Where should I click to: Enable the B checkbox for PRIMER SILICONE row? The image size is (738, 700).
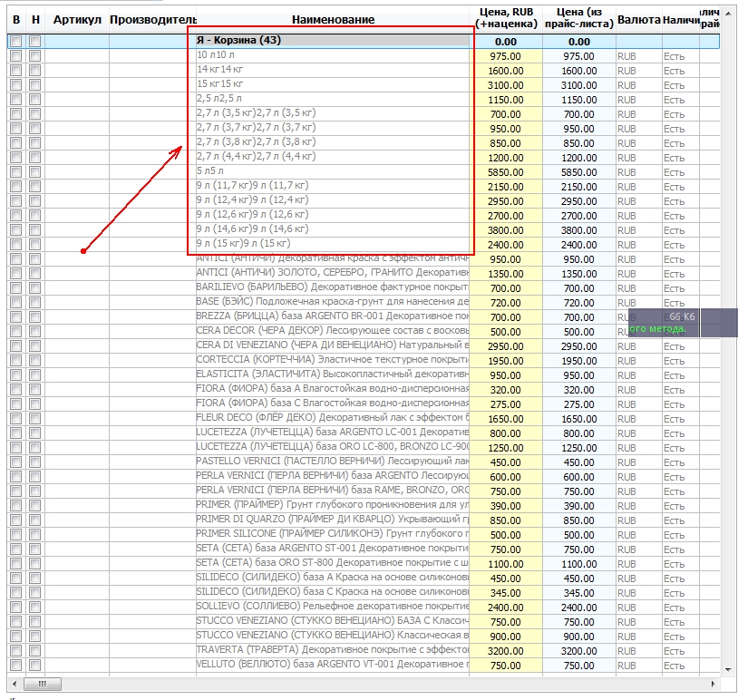pos(16,535)
